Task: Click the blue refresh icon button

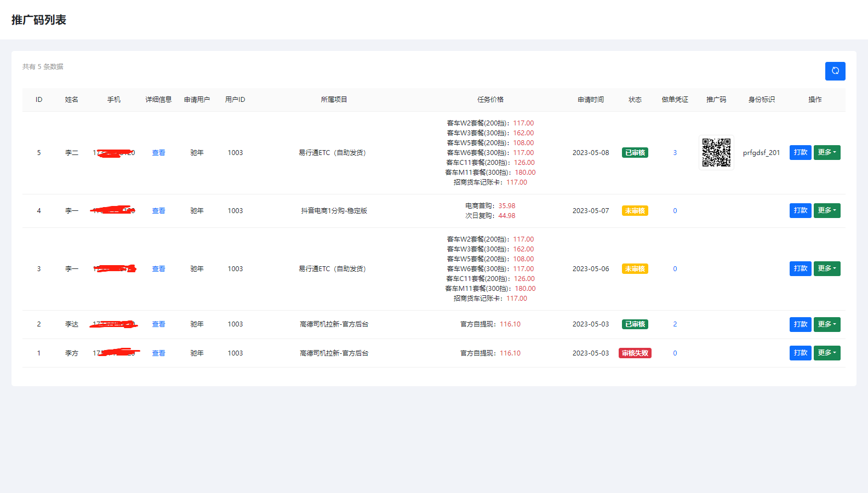Action: coord(835,71)
